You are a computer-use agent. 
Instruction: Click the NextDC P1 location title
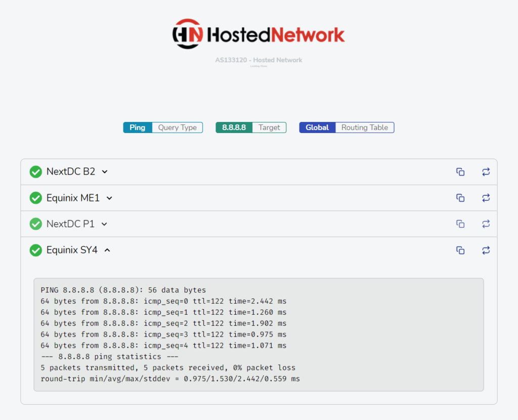[x=70, y=224]
